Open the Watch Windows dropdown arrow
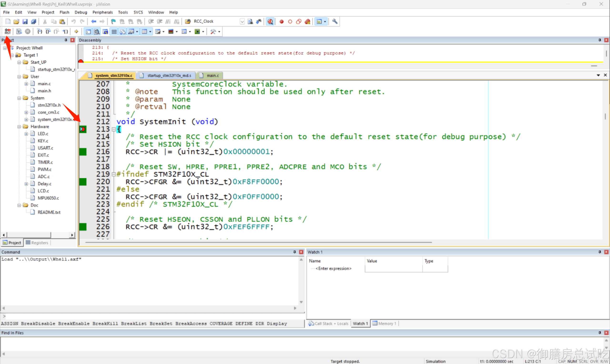The width and height of the screenshot is (610, 364). [137, 32]
